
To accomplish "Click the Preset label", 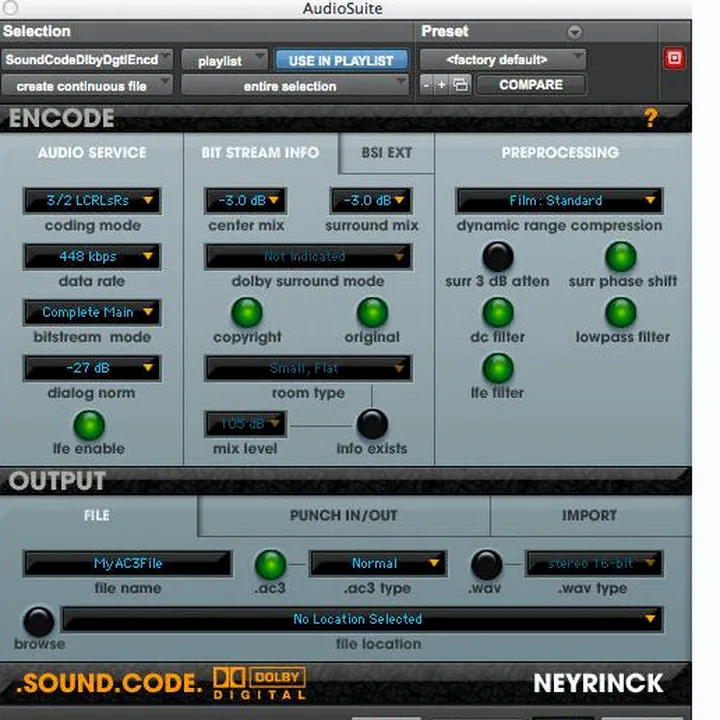I will pos(445,31).
